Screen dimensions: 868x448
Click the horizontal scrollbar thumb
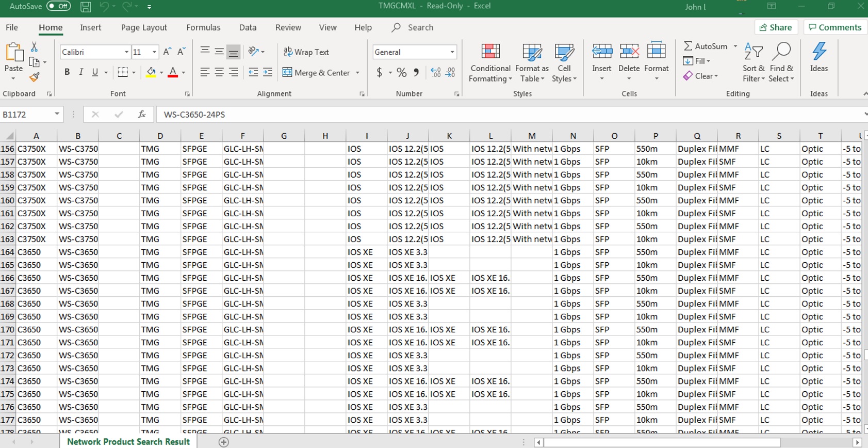coord(662,442)
